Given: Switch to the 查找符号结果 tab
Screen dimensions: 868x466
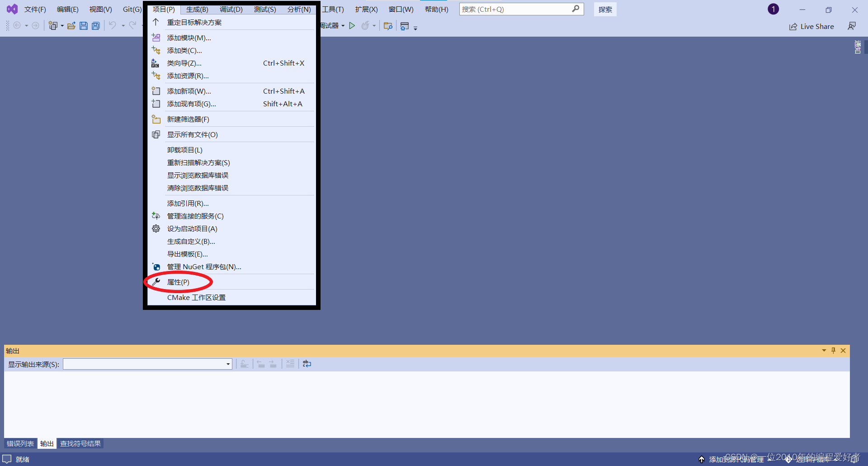Looking at the screenshot, I should pyautogui.click(x=80, y=443).
